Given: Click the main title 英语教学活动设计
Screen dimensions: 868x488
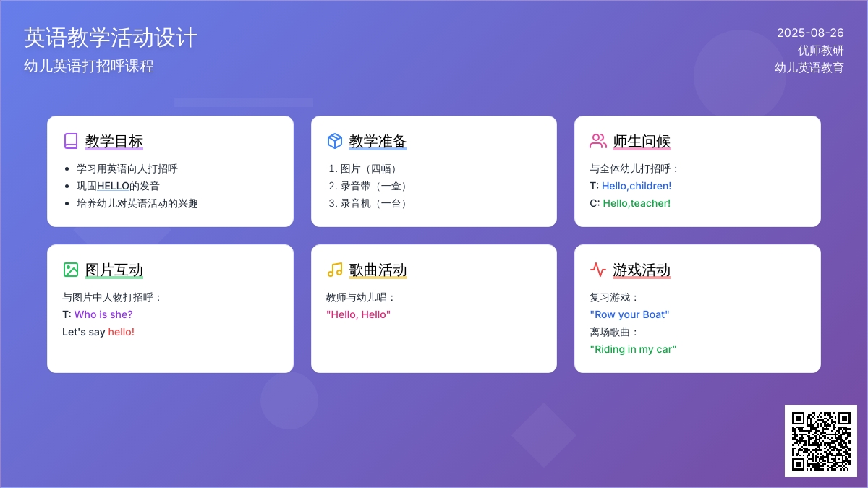Looking at the screenshot, I should [x=111, y=38].
